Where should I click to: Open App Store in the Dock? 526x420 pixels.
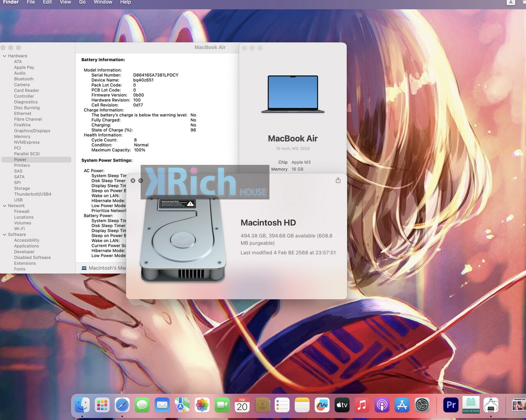[x=402, y=405]
